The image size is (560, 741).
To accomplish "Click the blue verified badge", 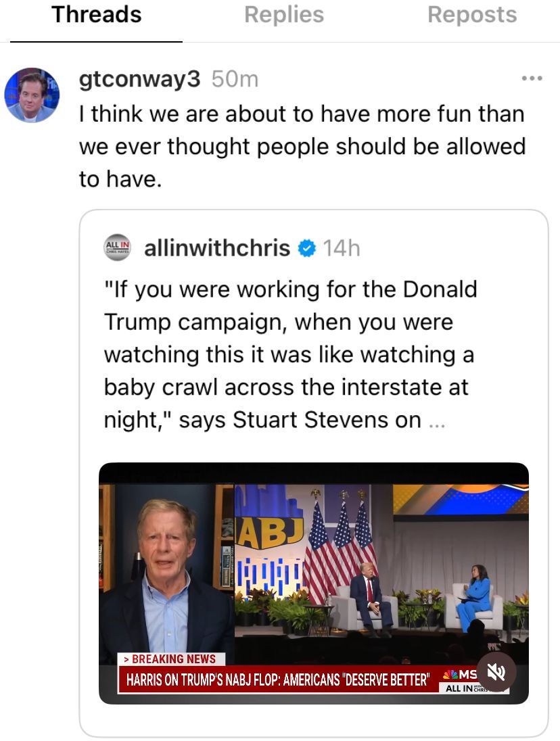I will click(x=307, y=249).
